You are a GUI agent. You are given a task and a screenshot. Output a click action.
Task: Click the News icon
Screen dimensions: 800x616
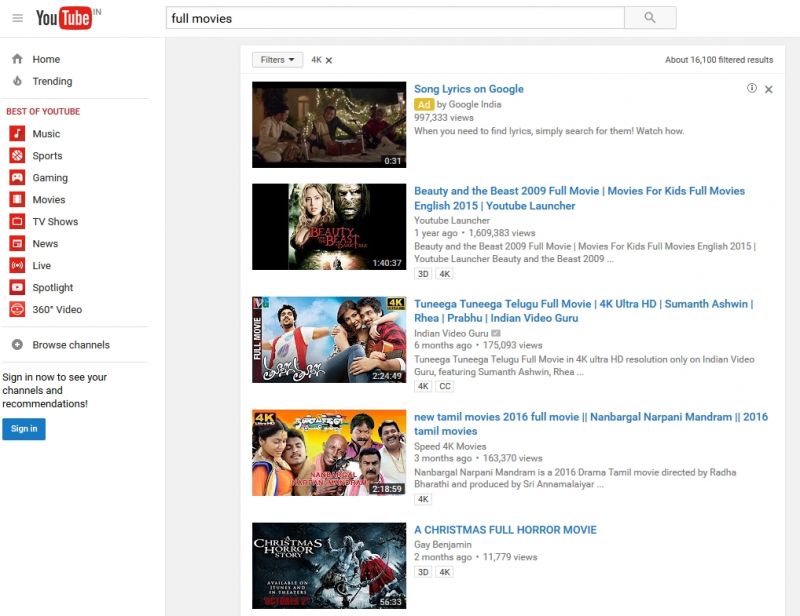click(x=17, y=243)
